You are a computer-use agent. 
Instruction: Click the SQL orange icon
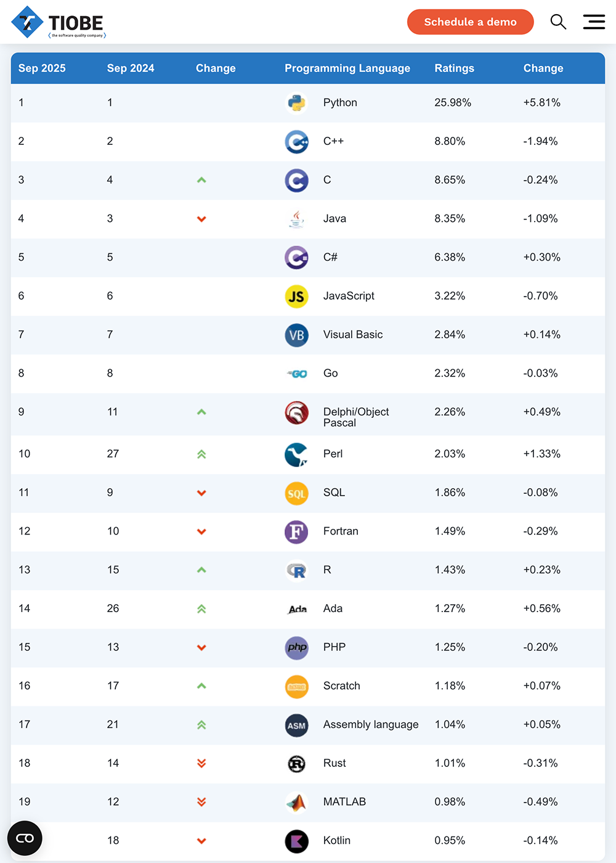pyautogui.click(x=296, y=493)
